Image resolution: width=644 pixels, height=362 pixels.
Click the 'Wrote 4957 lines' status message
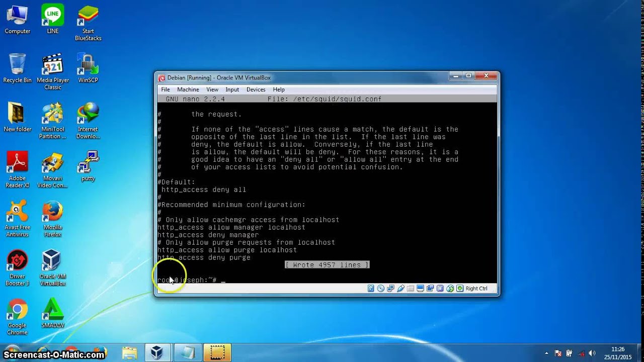327,265
